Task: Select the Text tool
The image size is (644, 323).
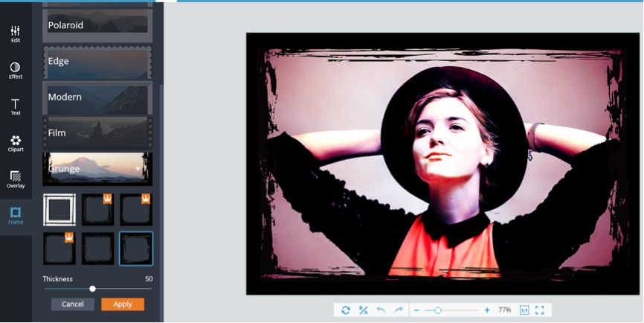Action: coord(16,107)
